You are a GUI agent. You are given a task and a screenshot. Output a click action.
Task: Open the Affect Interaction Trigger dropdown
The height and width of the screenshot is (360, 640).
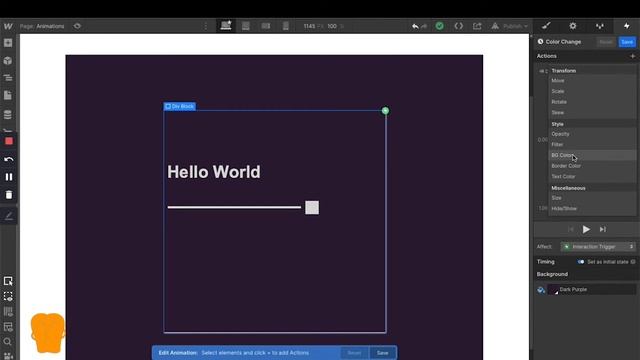[x=598, y=247]
